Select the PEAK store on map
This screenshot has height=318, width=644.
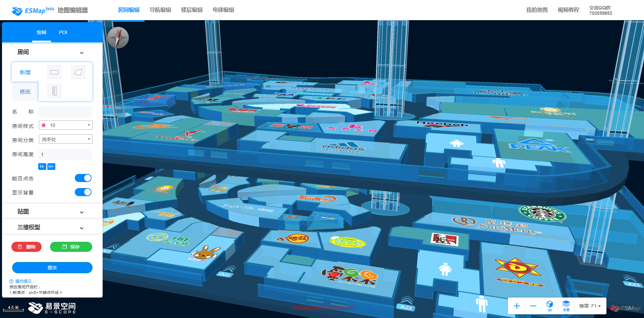tap(539, 145)
